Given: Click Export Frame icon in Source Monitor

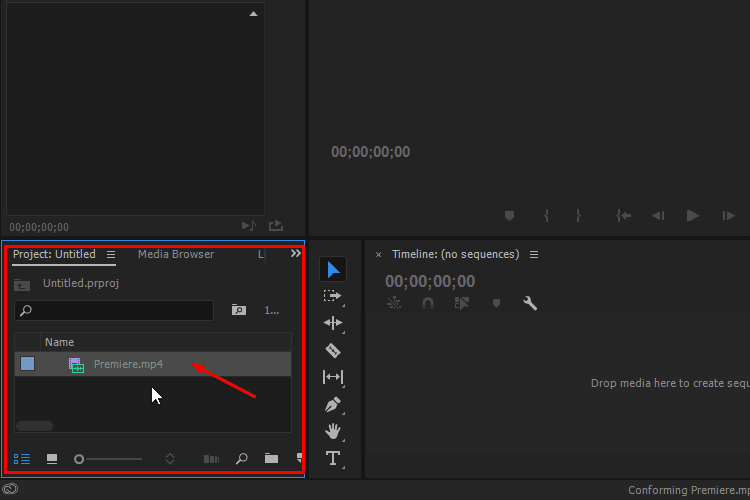Looking at the screenshot, I should (x=276, y=225).
